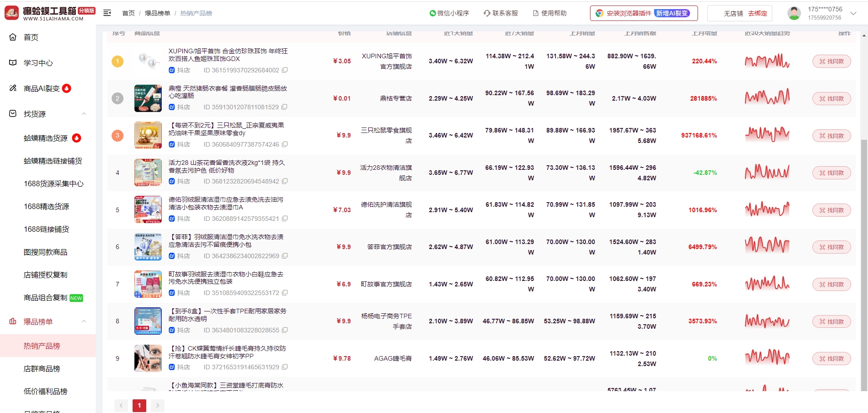Copy product ID 3606840977387574246
868x413 pixels.
click(x=285, y=144)
